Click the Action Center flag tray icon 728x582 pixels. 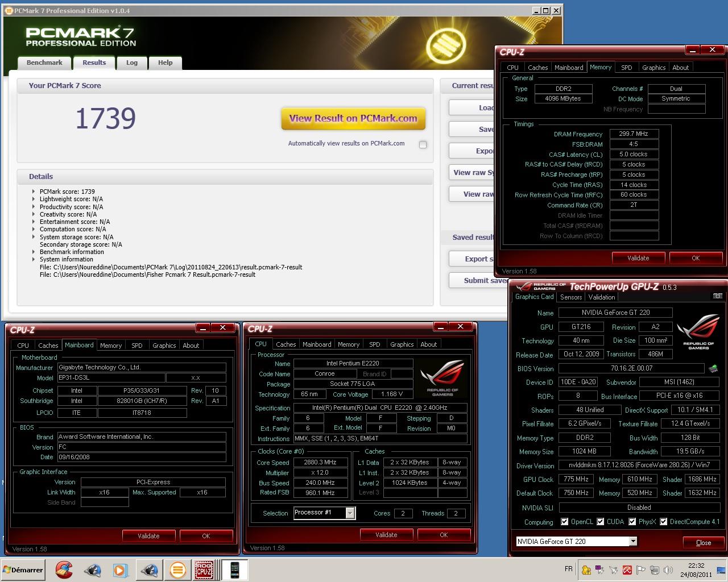click(641, 570)
